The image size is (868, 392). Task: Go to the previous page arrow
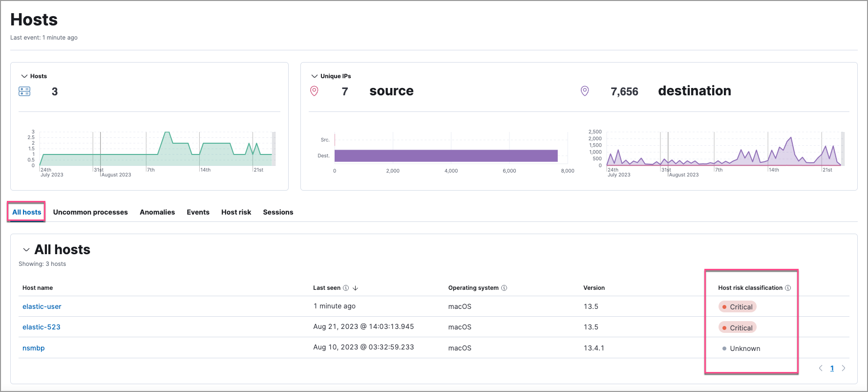point(821,368)
